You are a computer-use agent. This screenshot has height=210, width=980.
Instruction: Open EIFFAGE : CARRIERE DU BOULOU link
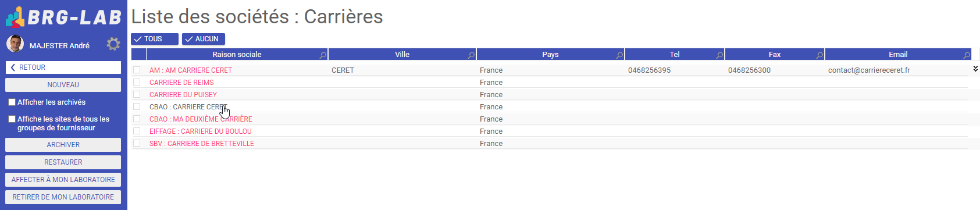[x=201, y=131]
